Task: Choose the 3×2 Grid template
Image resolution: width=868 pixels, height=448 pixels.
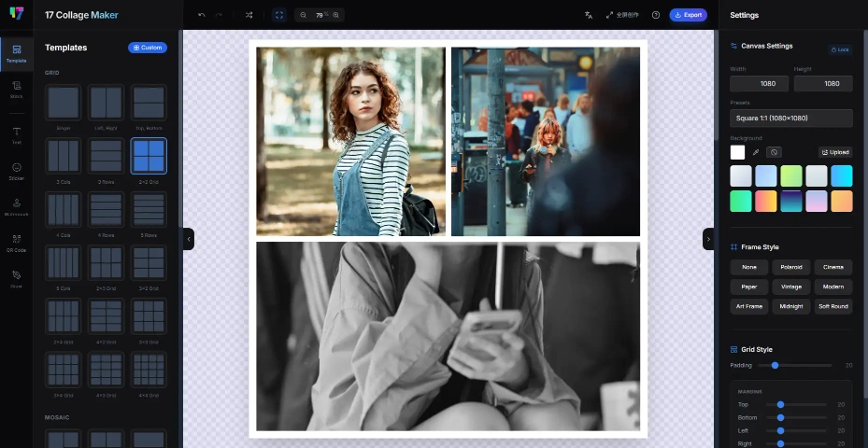Action: [x=149, y=262]
